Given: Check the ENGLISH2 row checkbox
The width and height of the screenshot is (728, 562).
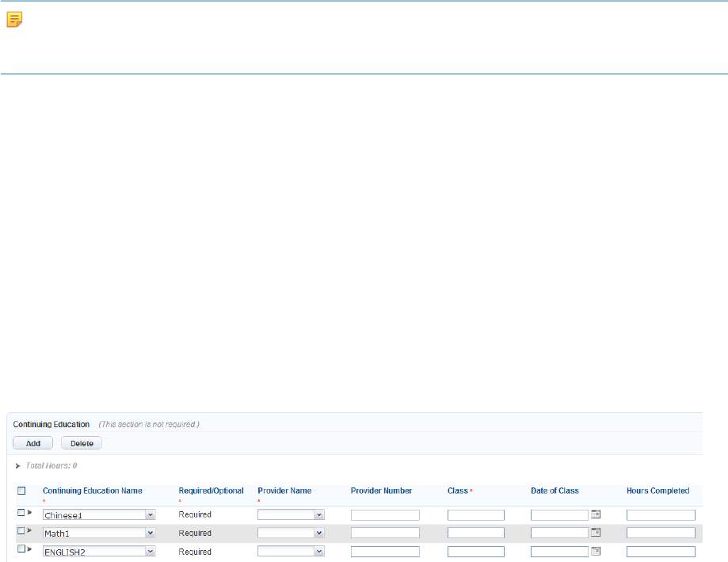Looking at the screenshot, I should point(21,549).
